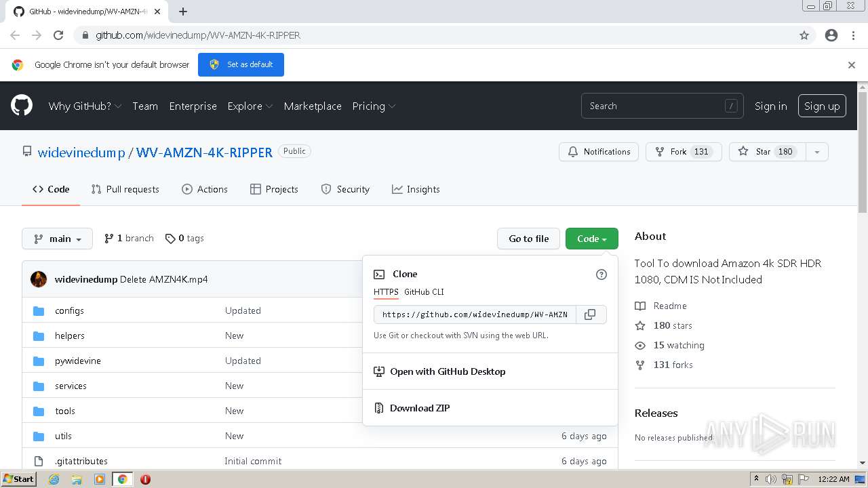
Task: Click the clone URL text field
Action: (x=475, y=314)
